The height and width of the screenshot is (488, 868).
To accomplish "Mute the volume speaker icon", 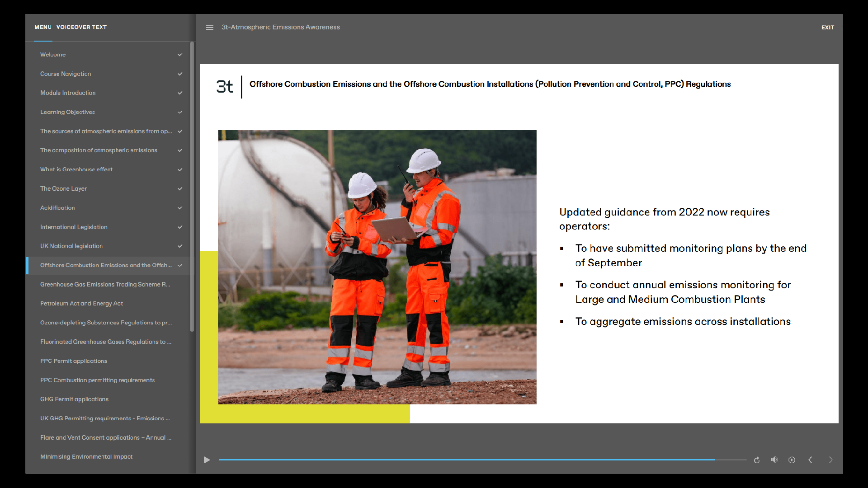I will coord(774,460).
